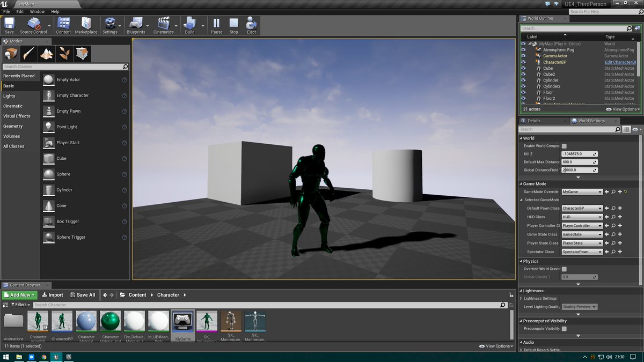Select Place mode in Modes panel
This screenshot has height=362, width=644.
11,54
